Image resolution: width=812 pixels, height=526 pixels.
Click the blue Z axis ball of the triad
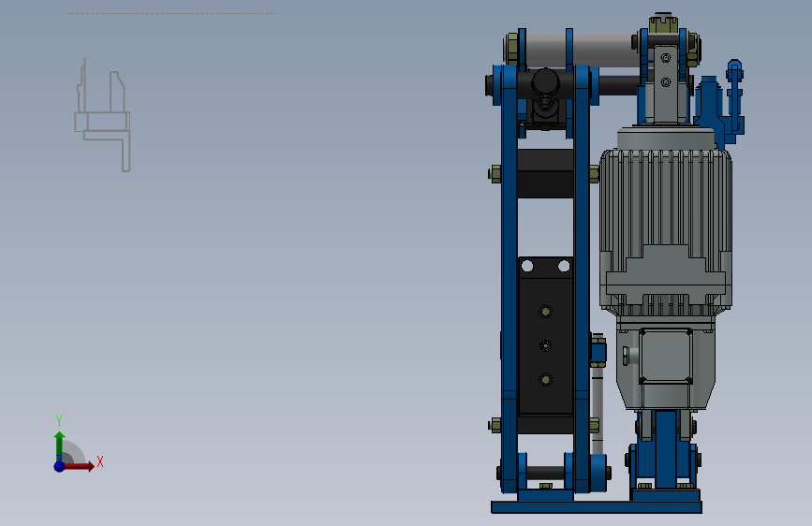[60, 466]
